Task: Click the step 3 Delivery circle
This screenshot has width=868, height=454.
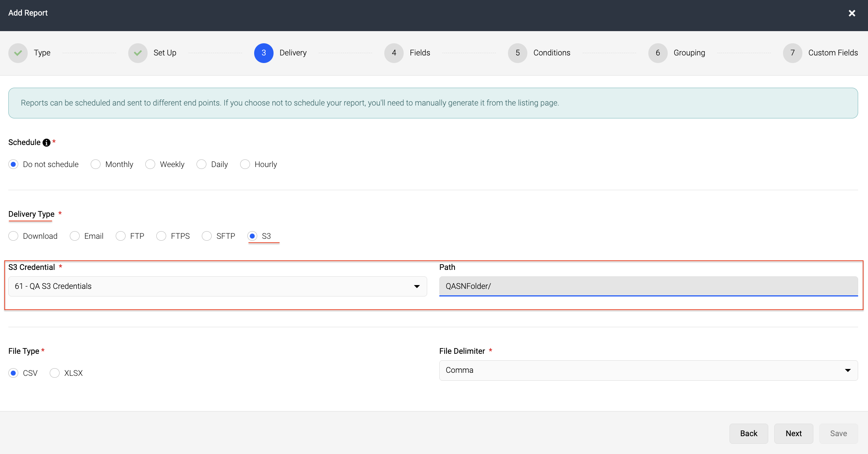Action: tap(264, 53)
